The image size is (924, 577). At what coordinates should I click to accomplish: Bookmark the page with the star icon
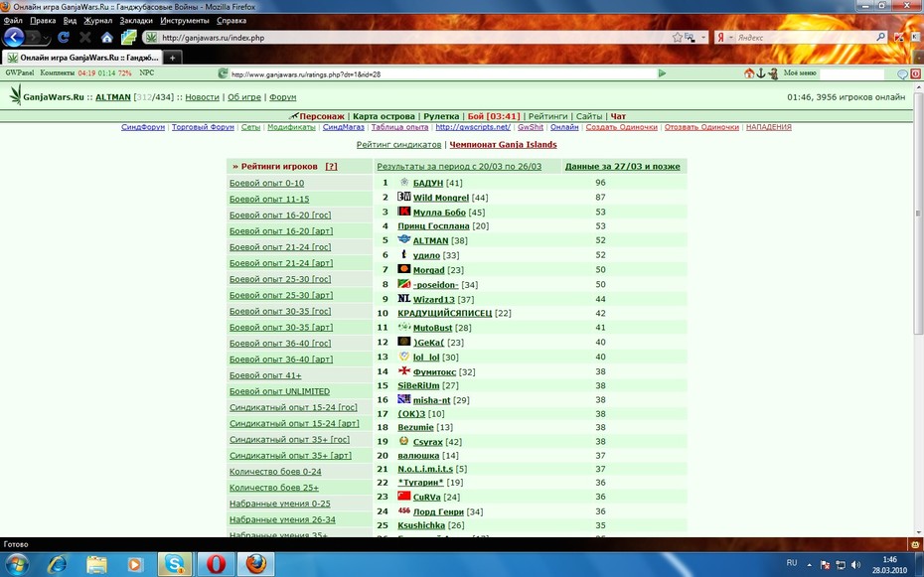click(678, 37)
